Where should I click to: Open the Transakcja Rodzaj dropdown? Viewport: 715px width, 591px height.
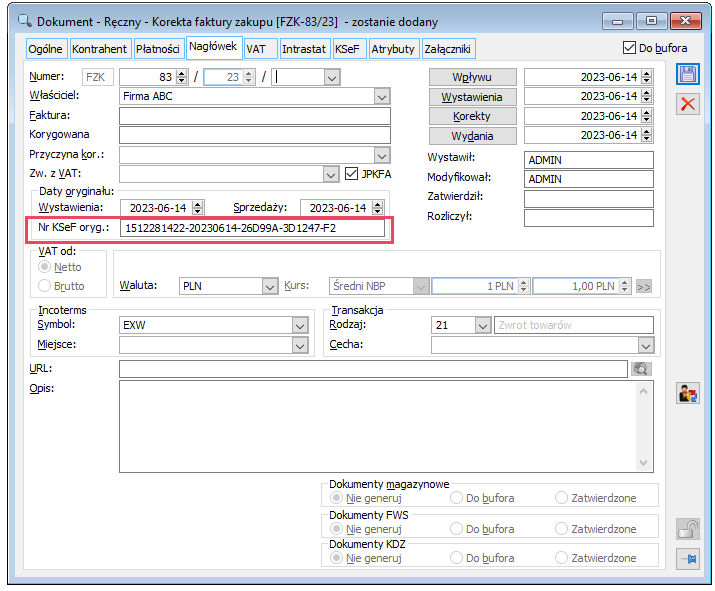pyautogui.click(x=482, y=326)
